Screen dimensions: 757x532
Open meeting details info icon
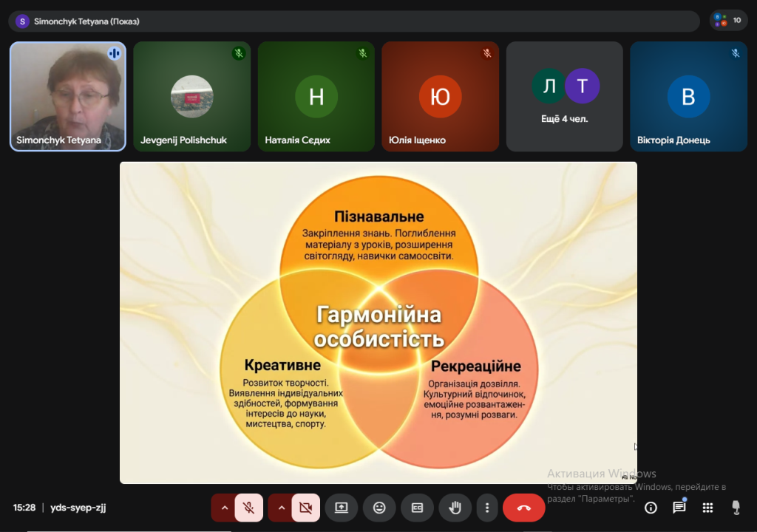(651, 508)
